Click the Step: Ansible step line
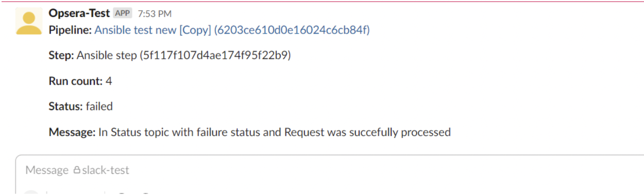The image size is (644, 196). (x=170, y=56)
